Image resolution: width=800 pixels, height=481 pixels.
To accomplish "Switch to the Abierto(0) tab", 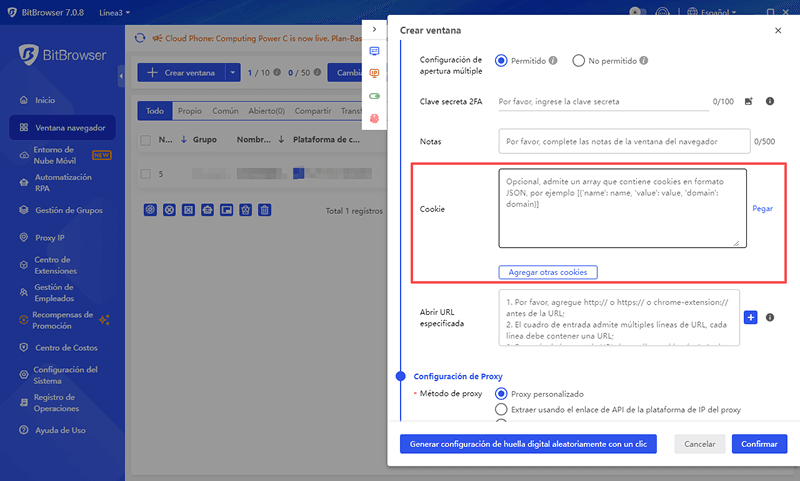I will (266, 111).
